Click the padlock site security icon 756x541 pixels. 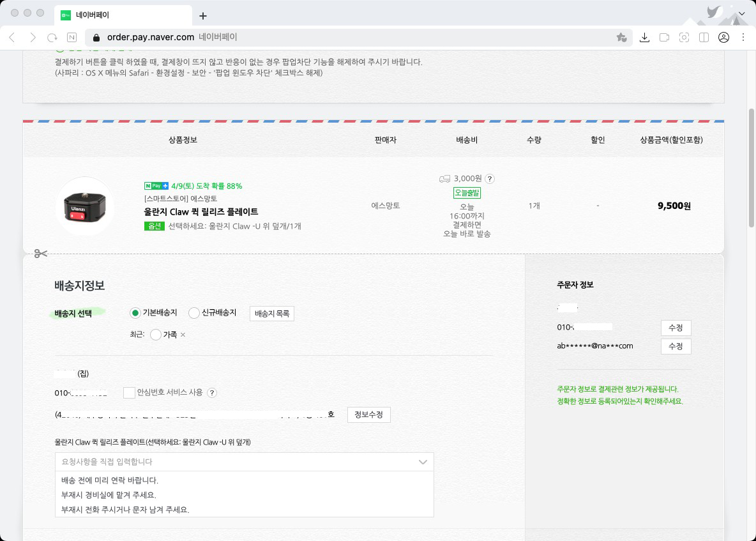click(96, 38)
